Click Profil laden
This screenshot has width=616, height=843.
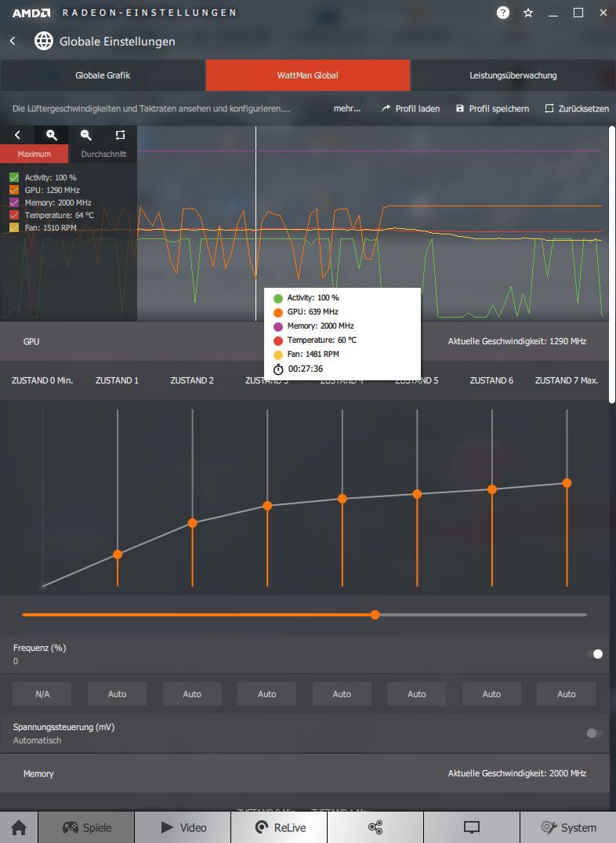pos(411,108)
